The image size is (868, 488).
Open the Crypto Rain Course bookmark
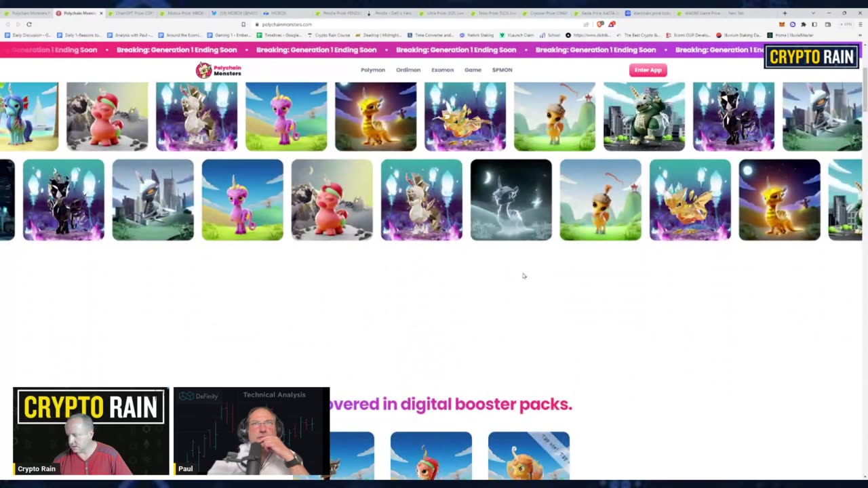(x=330, y=35)
